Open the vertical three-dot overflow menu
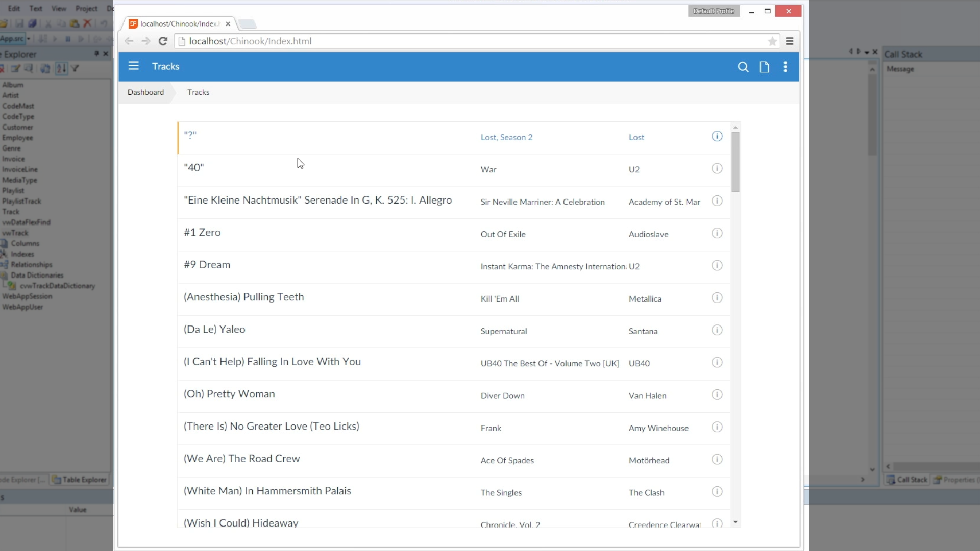Screen dimensions: 980x551 coord(785,67)
